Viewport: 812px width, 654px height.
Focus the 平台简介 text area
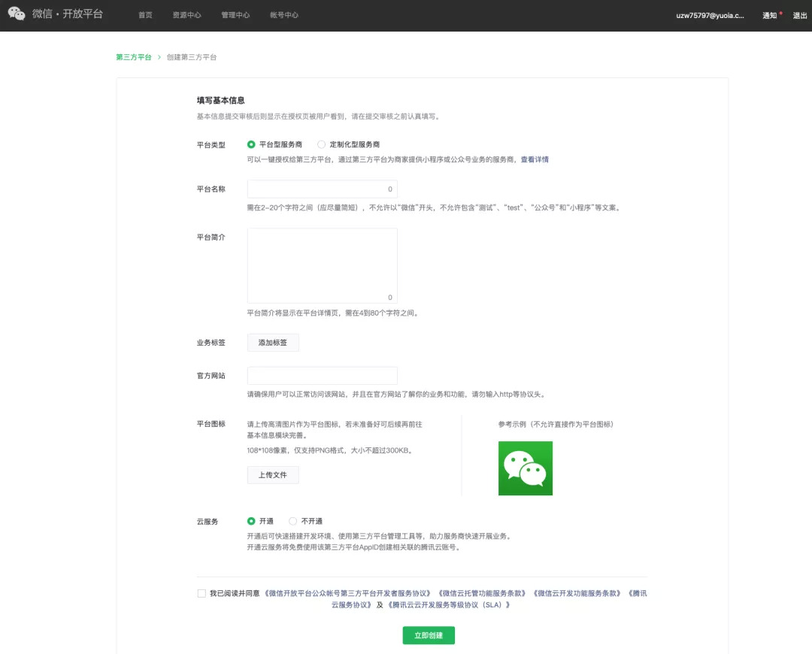322,265
